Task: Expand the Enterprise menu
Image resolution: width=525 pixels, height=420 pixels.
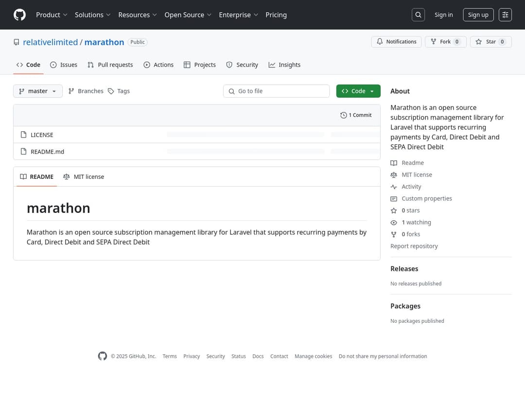Action: [238, 15]
